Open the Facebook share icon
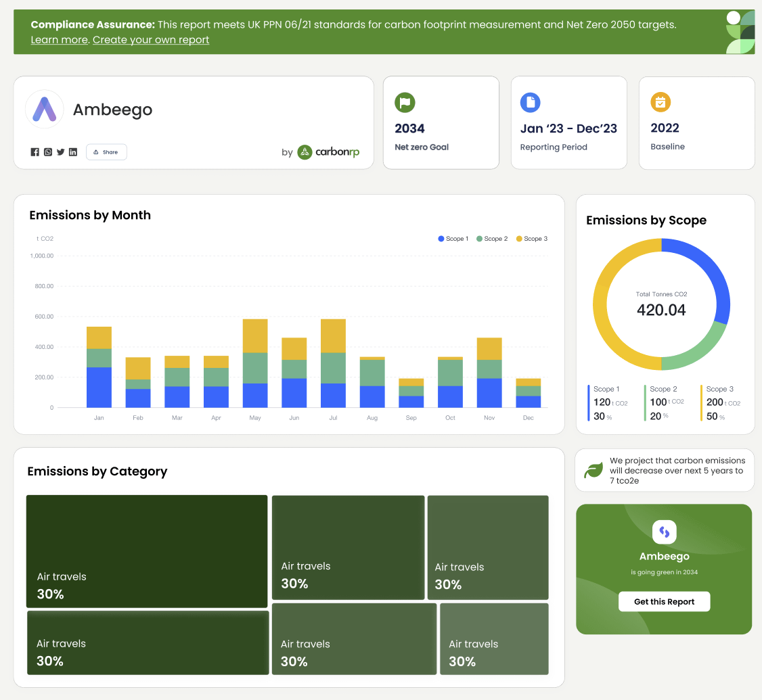 [x=35, y=152]
